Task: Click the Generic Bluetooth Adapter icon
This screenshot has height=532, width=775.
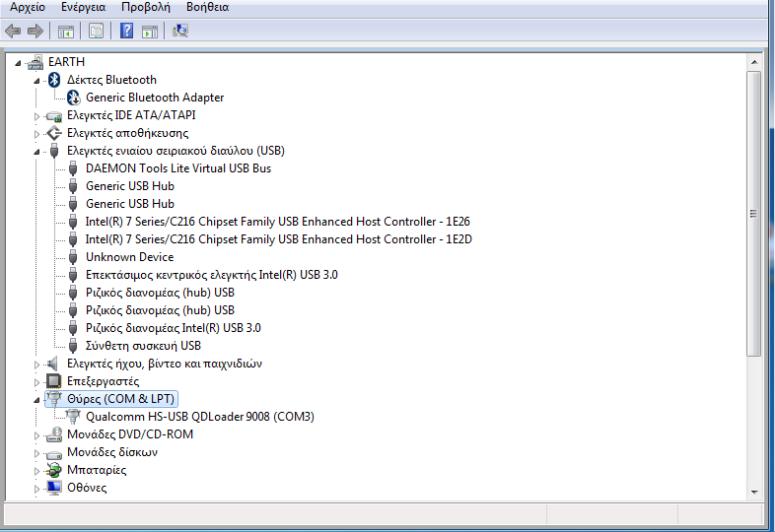Action: pyautogui.click(x=74, y=98)
